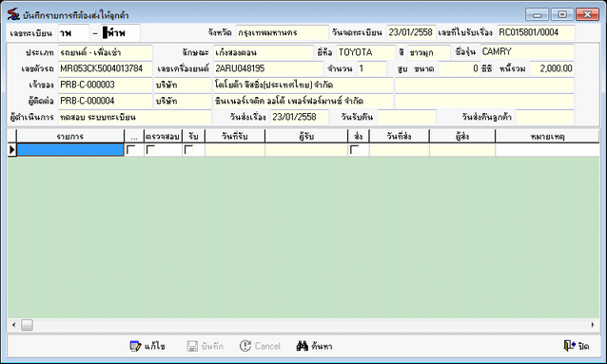Click the first เลขทะเบียน prefix field
607x364 pixels.
point(73,33)
